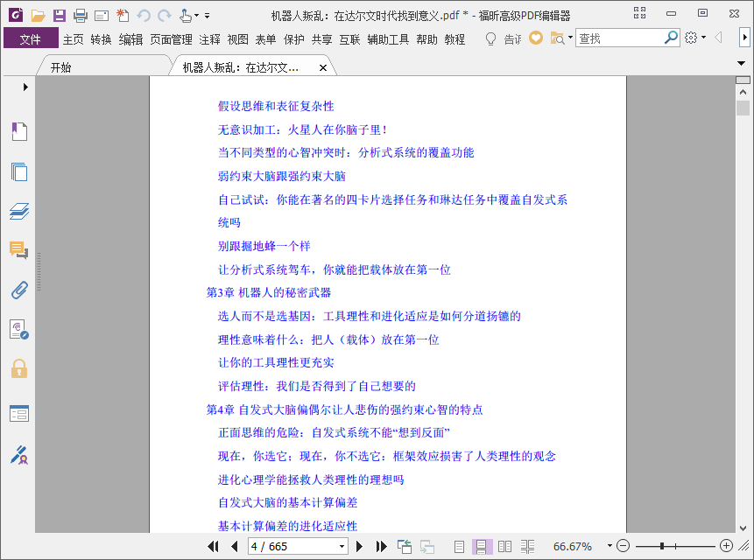754x560 pixels.
Task: Open the certificate pen panel in the sidebar
Action: pyautogui.click(x=19, y=455)
